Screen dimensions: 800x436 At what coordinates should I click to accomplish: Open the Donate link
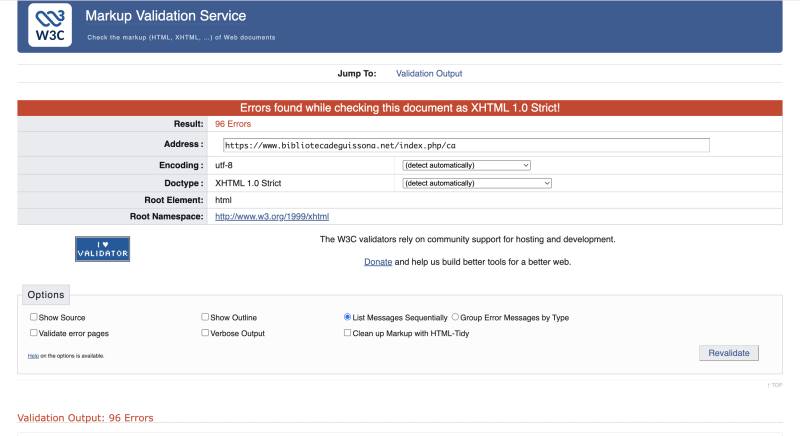377,261
